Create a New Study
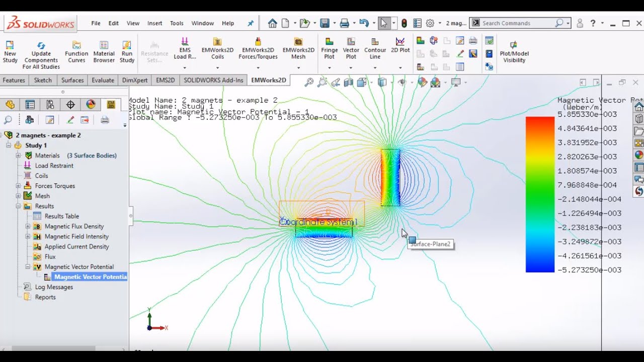This screenshot has width=644, height=362. 10,52
